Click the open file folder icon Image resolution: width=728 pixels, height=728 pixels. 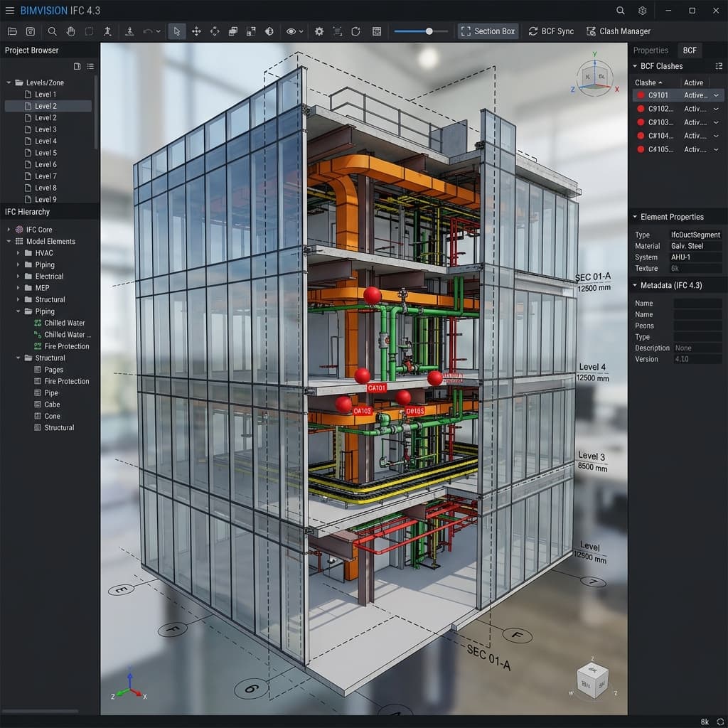pyautogui.click(x=13, y=31)
